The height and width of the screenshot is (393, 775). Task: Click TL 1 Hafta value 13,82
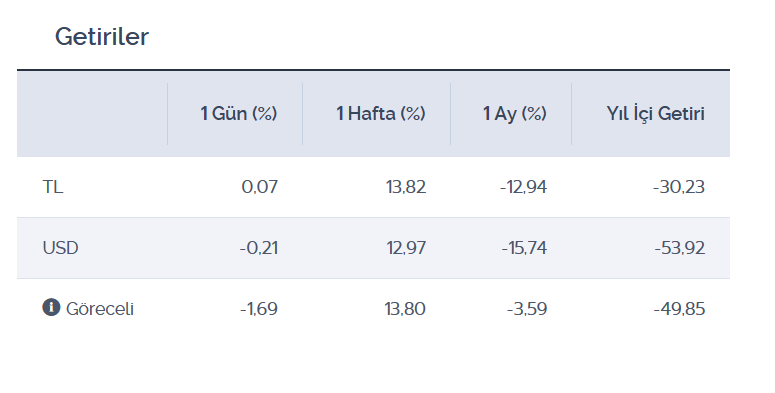pyautogui.click(x=406, y=187)
